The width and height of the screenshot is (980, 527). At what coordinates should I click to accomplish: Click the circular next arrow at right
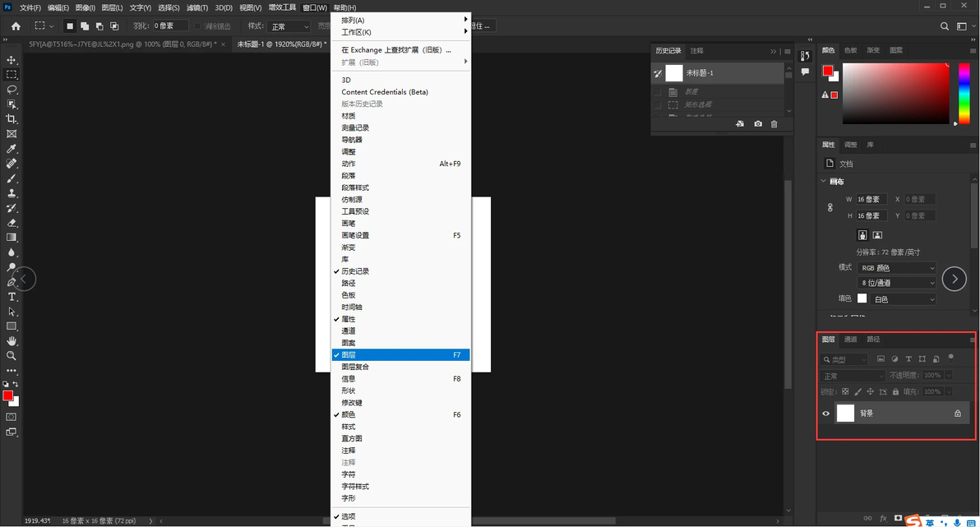[x=955, y=279]
